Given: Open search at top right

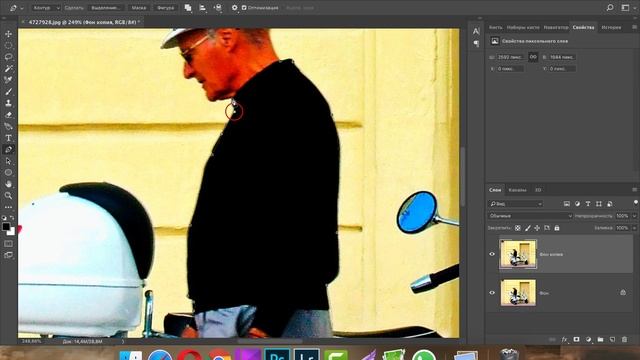Looking at the screenshot, I should (x=610, y=8).
